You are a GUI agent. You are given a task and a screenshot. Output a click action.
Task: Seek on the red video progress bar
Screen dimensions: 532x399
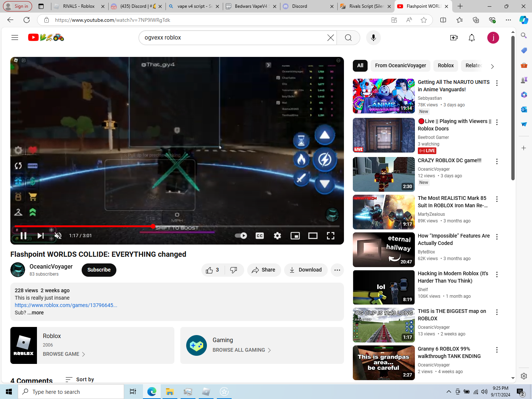177,226
